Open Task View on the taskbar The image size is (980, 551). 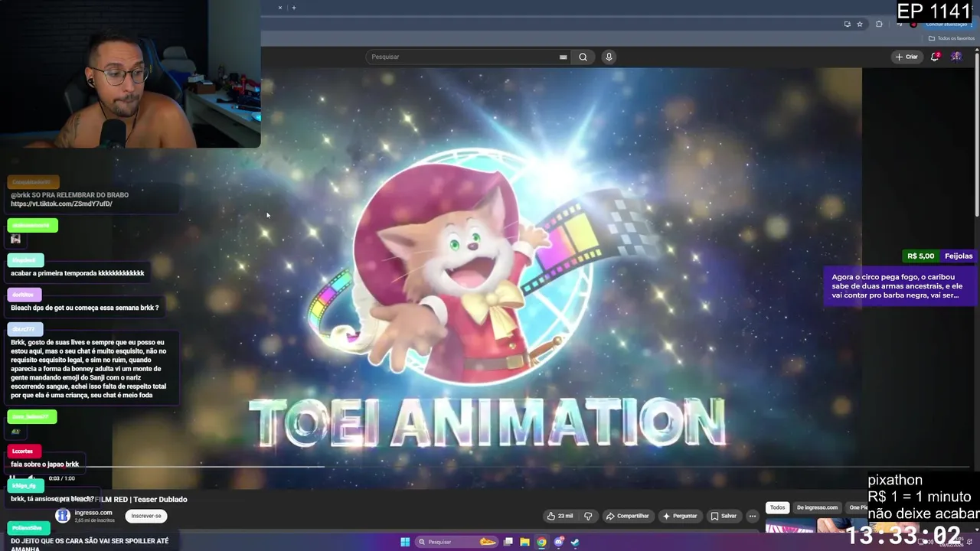508,542
